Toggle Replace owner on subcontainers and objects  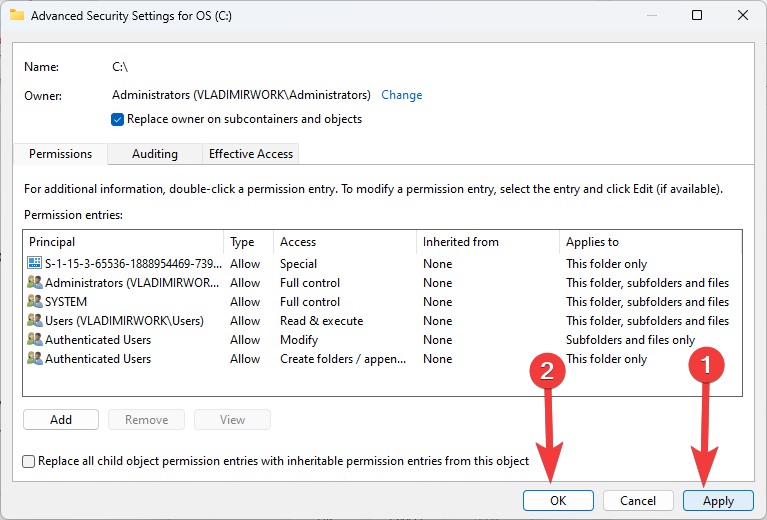pyautogui.click(x=119, y=119)
